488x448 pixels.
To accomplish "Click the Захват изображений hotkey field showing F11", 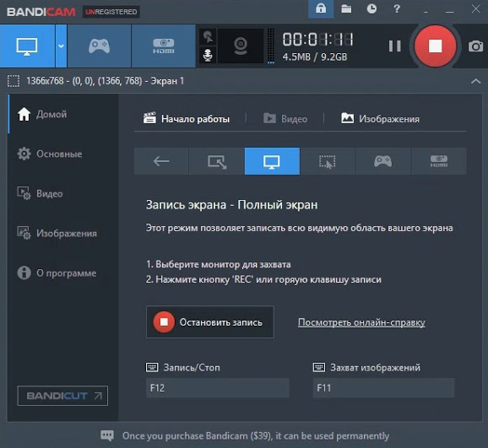I will click(x=384, y=388).
